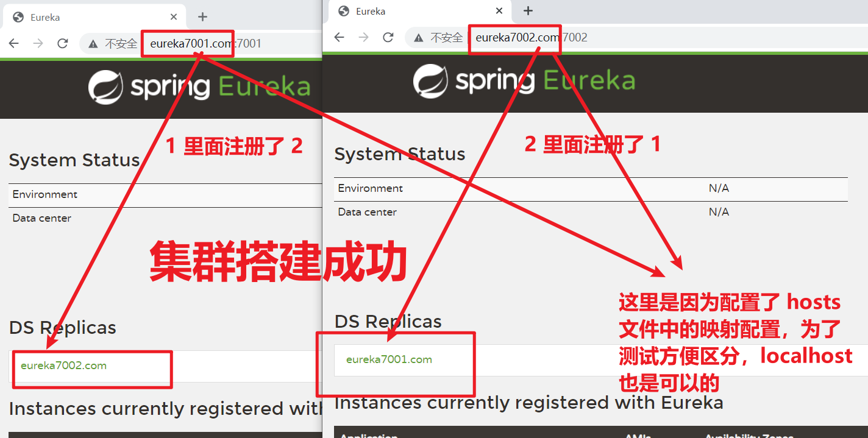This screenshot has height=438, width=868.
Task: Click the not-secure warning icon for eureka7001.com
Action: pos(93,44)
